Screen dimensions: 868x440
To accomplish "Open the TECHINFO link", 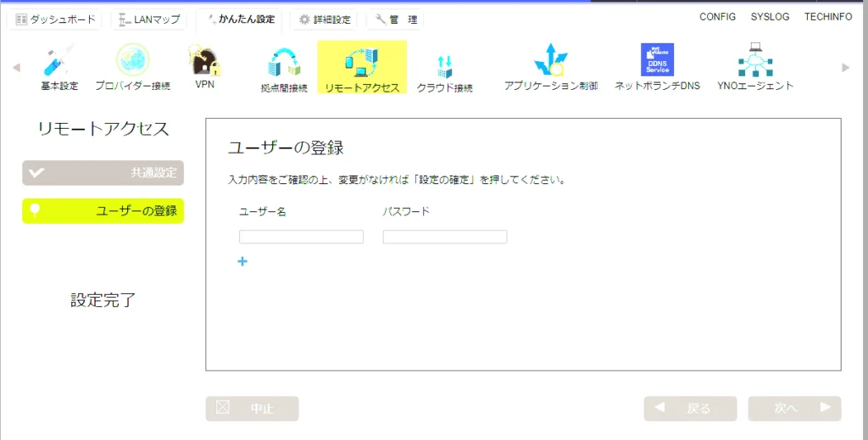I will click(828, 17).
